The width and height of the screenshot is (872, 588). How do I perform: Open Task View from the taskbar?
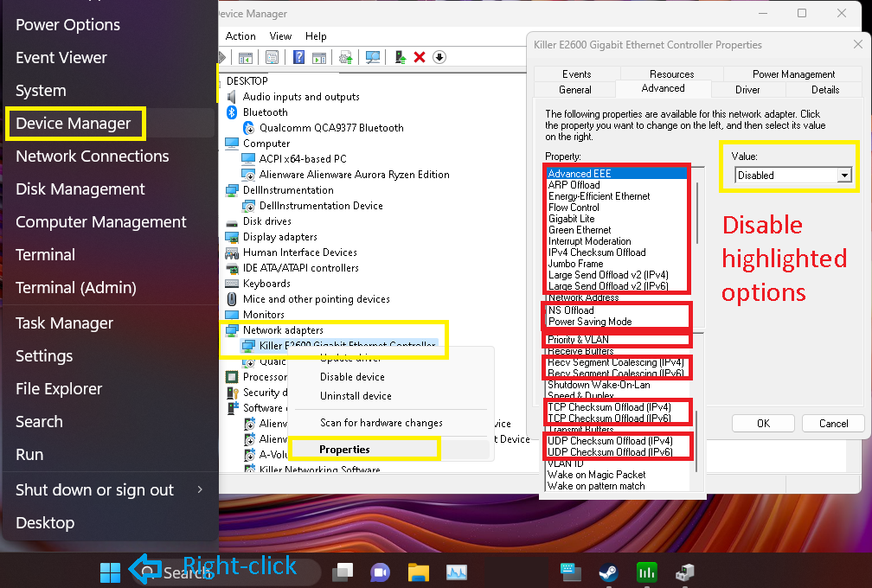(343, 572)
